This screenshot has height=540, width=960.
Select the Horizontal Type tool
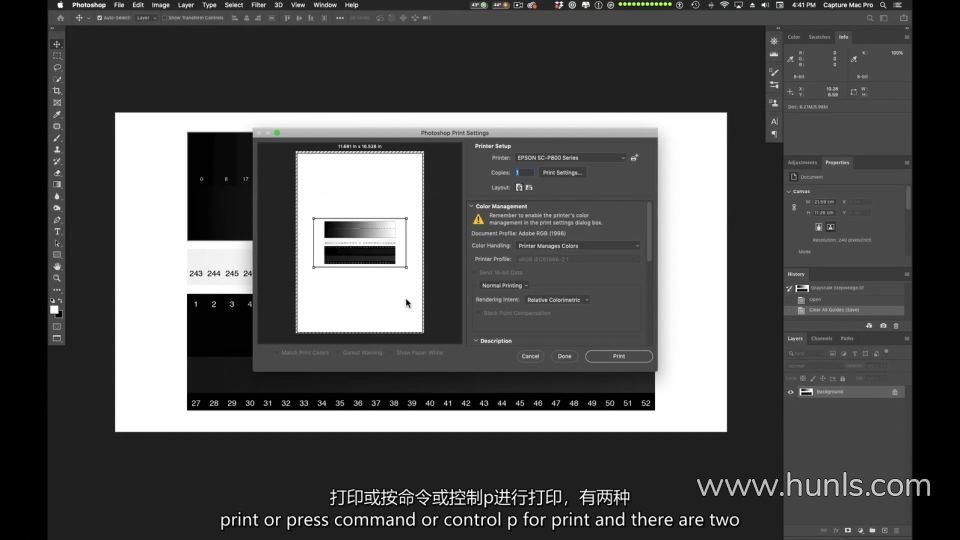click(x=57, y=231)
